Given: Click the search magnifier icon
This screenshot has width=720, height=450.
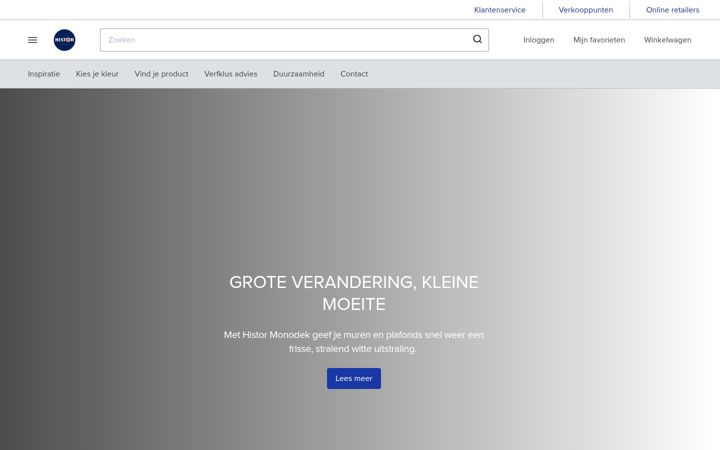Looking at the screenshot, I should [477, 39].
